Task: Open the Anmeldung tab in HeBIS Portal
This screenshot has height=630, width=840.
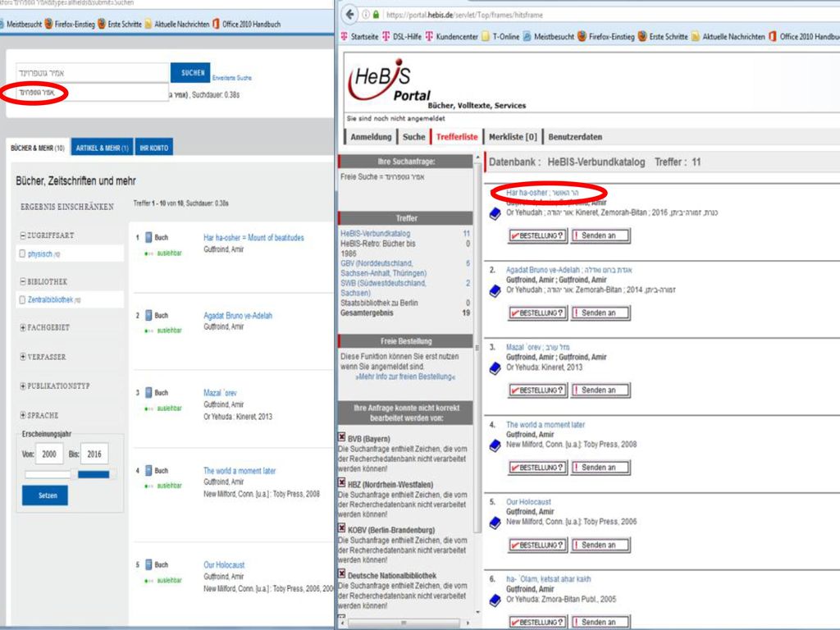Action: [371, 137]
